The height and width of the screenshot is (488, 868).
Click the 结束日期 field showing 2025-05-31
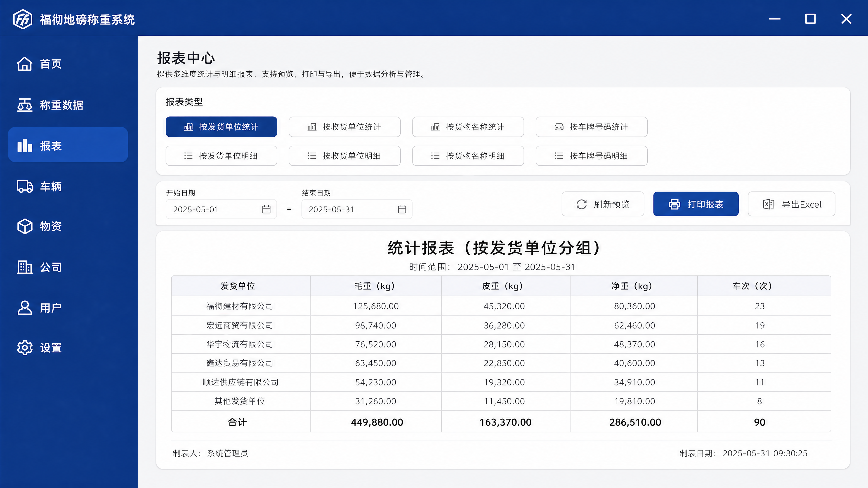click(x=357, y=209)
